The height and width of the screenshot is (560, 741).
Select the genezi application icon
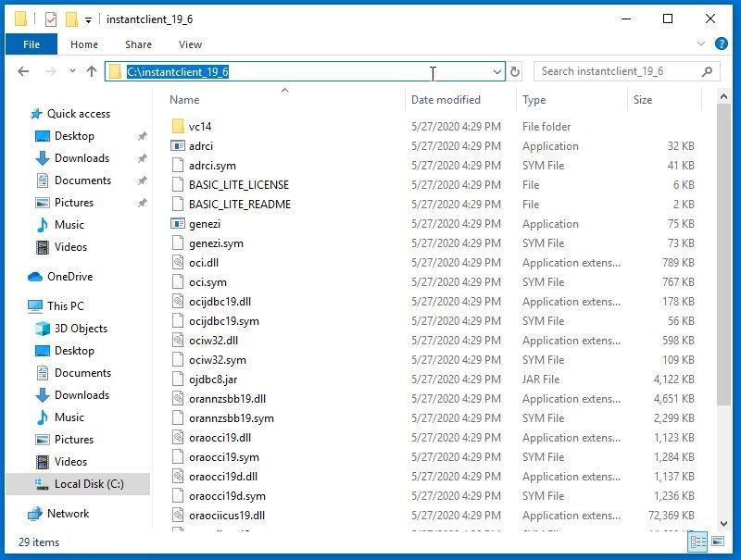coord(178,224)
